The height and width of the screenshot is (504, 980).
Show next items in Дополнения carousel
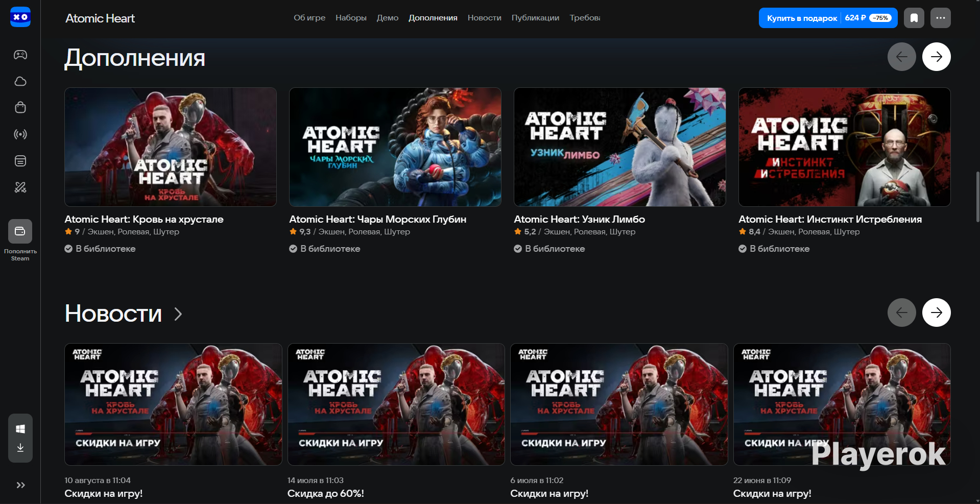click(x=937, y=57)
